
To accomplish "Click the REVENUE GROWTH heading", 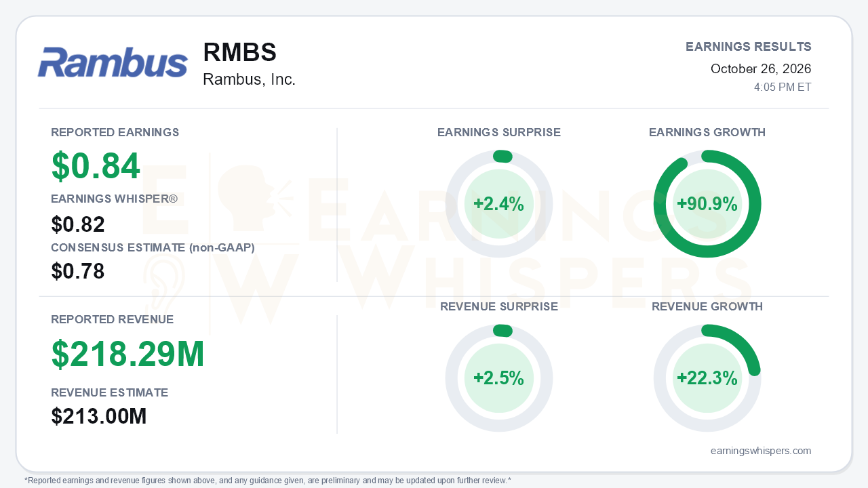I will click(707, 306).
